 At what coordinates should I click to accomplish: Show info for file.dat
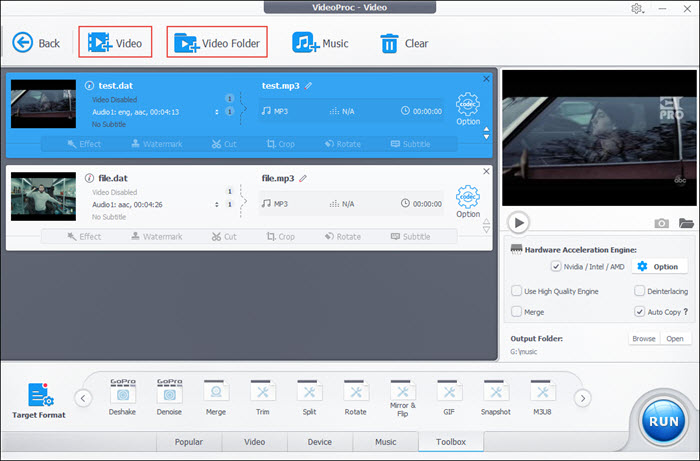(89, 178)
